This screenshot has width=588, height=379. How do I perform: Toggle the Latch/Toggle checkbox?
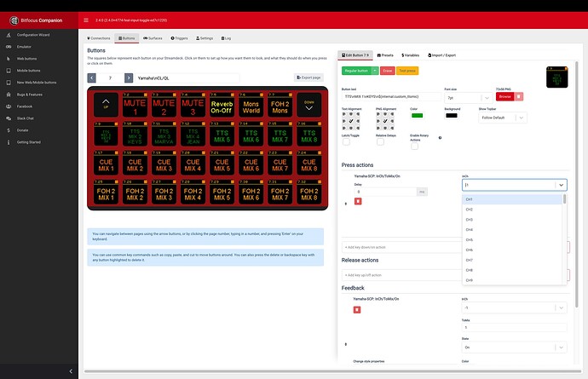tap(346, 141)
